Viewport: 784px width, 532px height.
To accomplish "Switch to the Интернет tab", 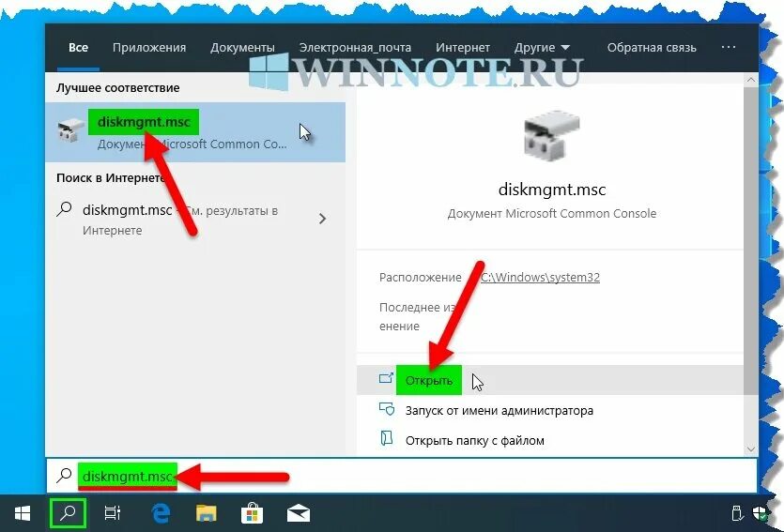I will click(x=463, y=48).
